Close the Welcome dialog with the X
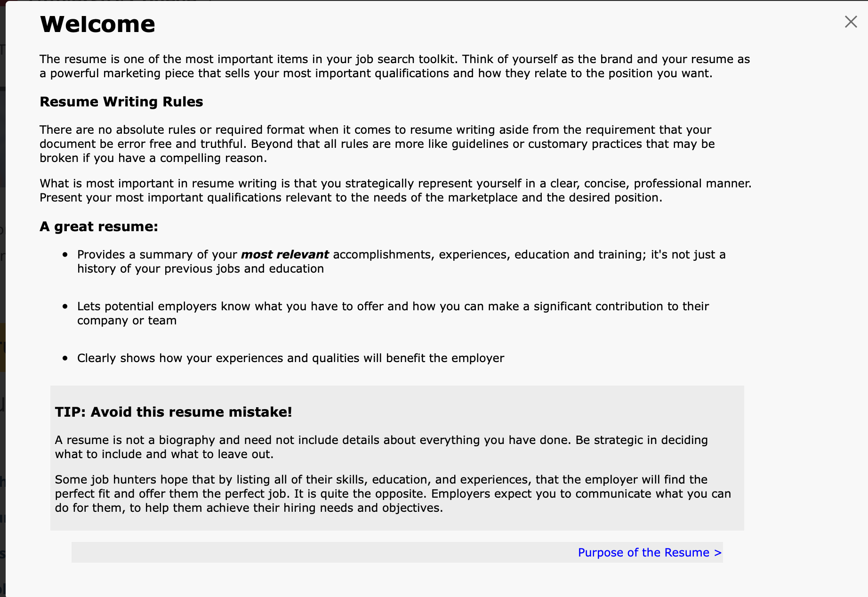The image size is (868, 597). [x=851, y=22]
